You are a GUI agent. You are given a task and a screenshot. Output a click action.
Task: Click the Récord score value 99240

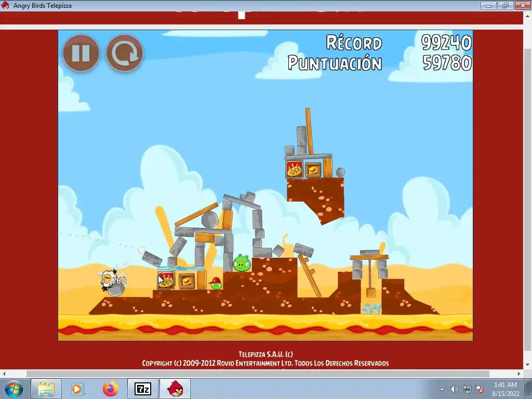click(446, 43)
